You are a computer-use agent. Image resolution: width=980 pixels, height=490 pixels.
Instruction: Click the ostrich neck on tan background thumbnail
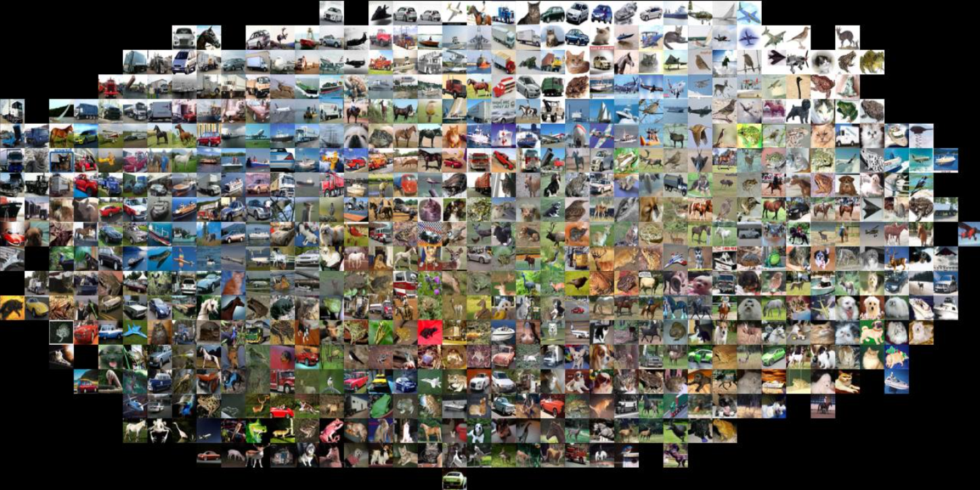(x=798, y=87)
